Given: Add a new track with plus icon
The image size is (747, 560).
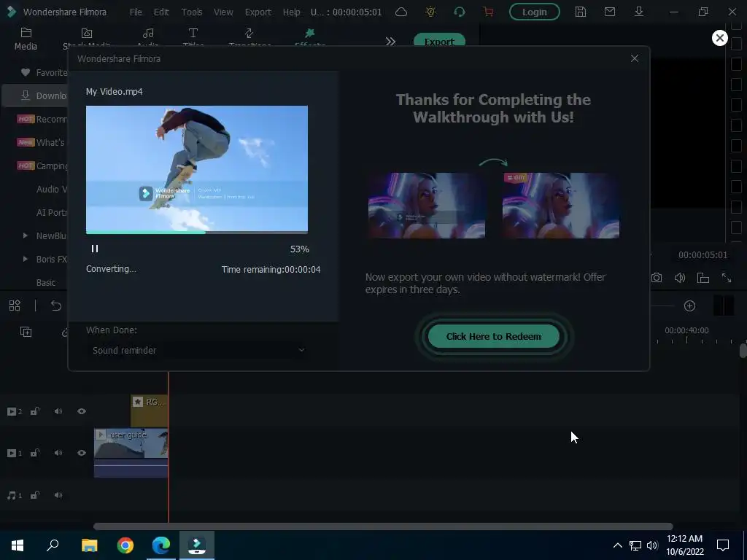Looking at the screenshot, I should coord(26,332).
